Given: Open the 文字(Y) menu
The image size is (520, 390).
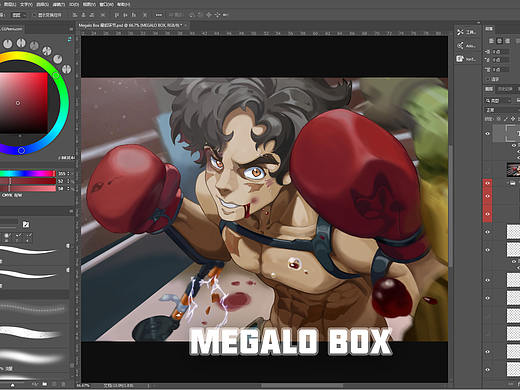Looking at the screenshot, I should coord(26,4).
